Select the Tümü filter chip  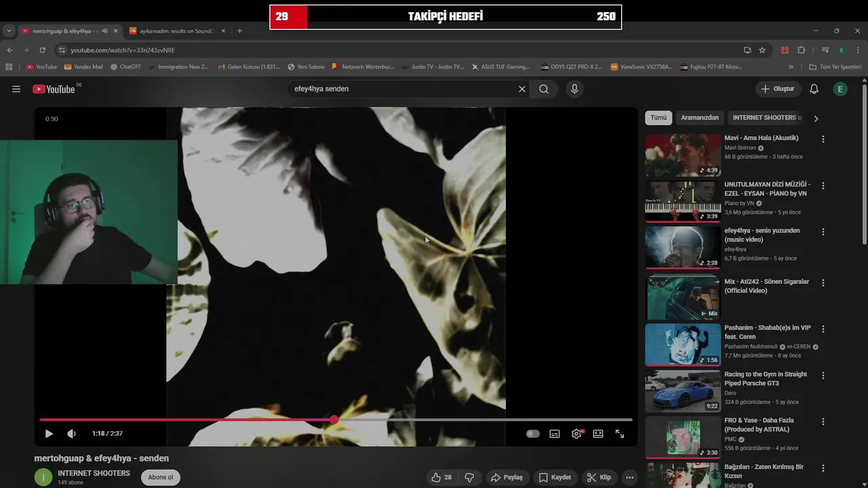coord(658,118)
